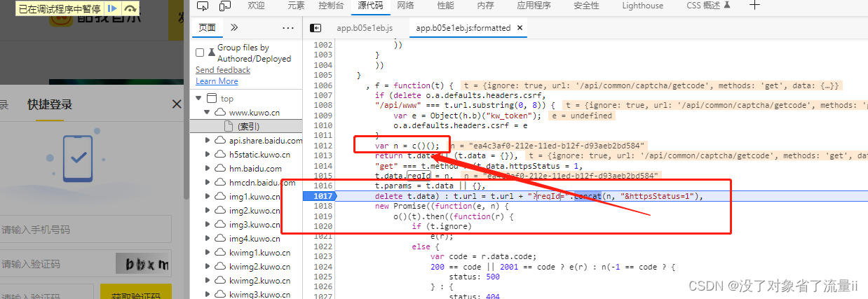The height and width of the screenshot is (299, 868).
Task: Click 'var n = c()();' code text
Action: (407, 146)
